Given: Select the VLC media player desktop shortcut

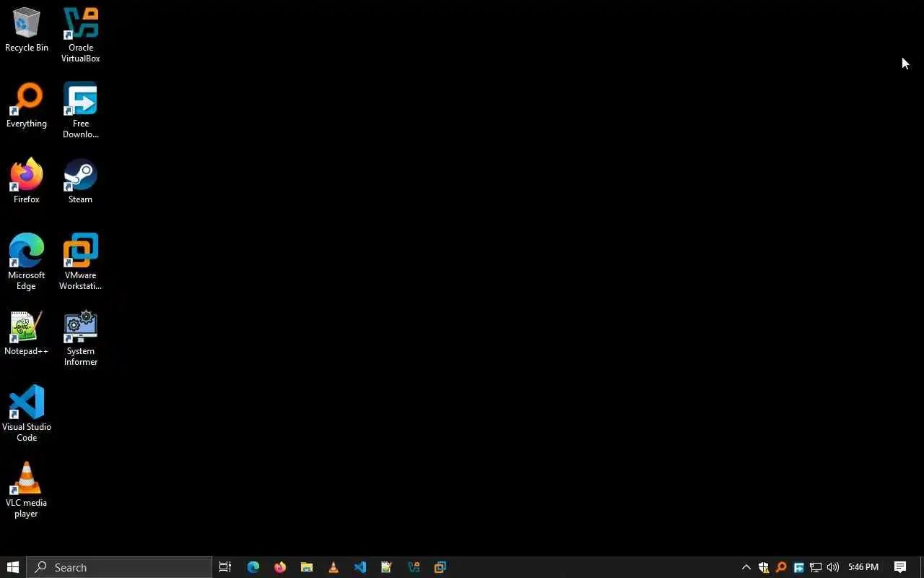Looking at the screenshot, I should coord(27,490).
